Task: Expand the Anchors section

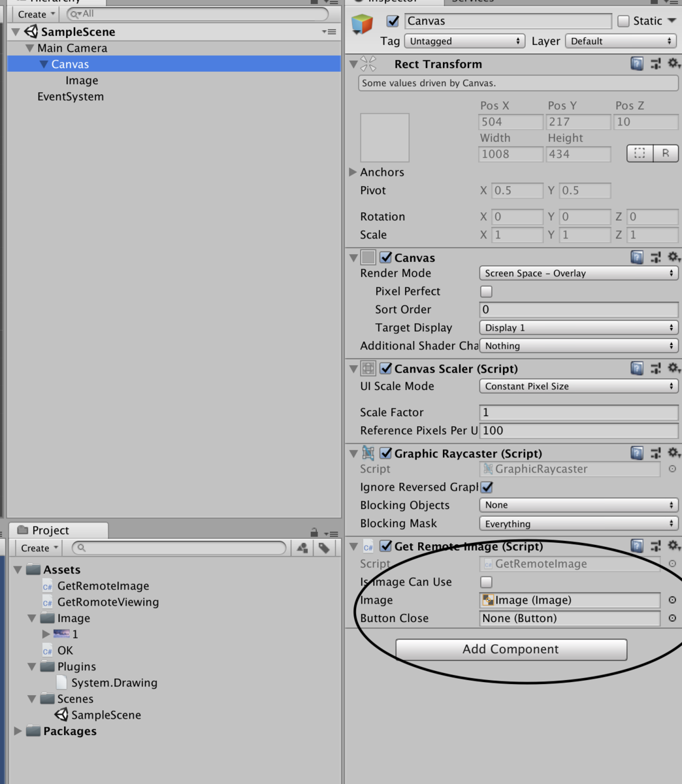Action: click(x=353, y=172)
